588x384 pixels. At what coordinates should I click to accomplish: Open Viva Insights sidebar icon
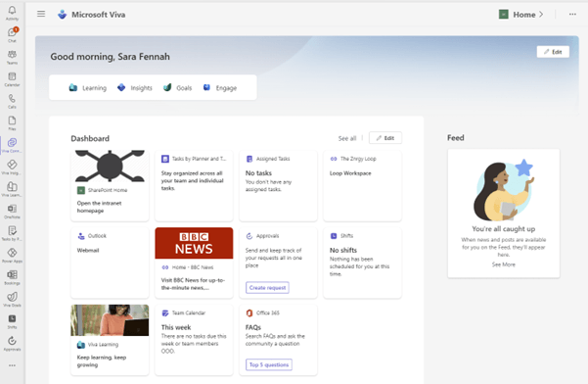(12, 168)
